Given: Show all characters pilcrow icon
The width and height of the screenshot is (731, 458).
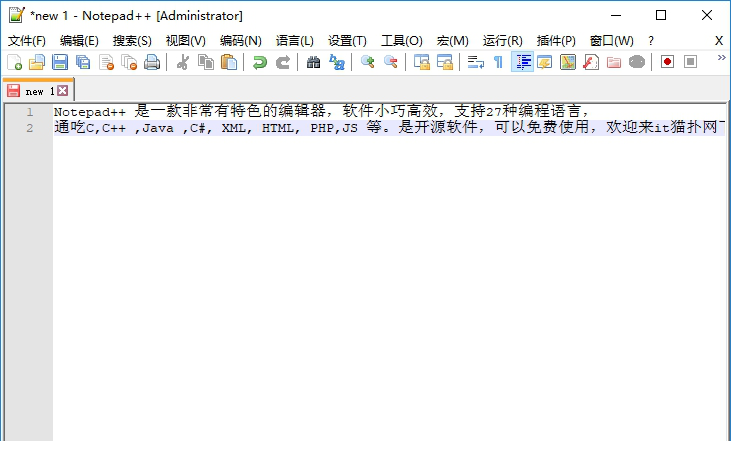Looking at the screenshot, I should (498, 62).
